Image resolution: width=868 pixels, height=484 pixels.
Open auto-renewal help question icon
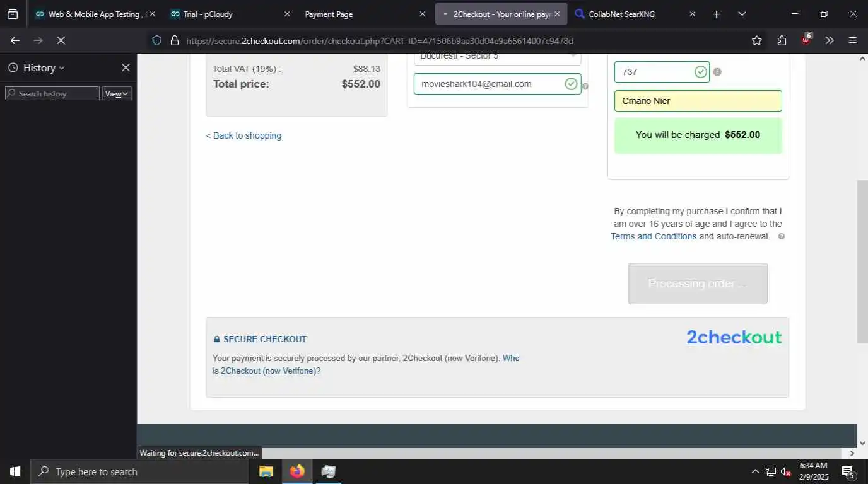[781, 236]
